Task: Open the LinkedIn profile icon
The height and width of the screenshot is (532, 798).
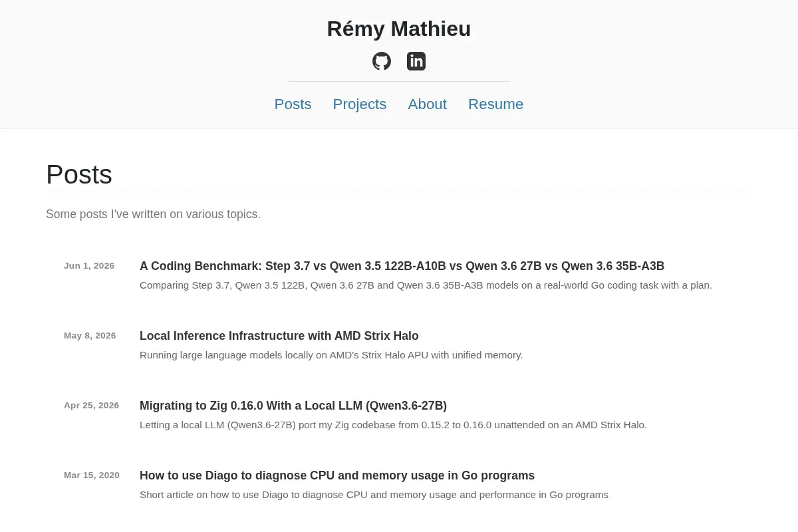Action: 416,61
